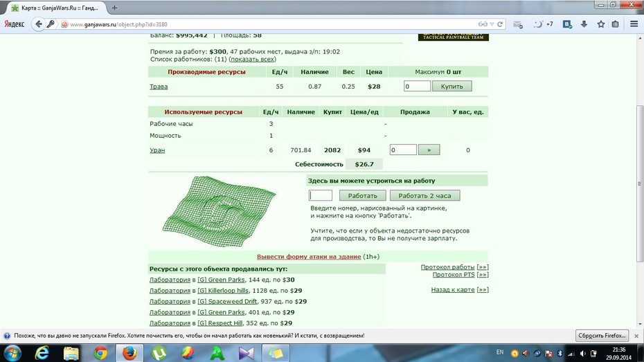Click the Сбросить Firefox button
This screenshot has height=362, width=644.
click(602, 335)
